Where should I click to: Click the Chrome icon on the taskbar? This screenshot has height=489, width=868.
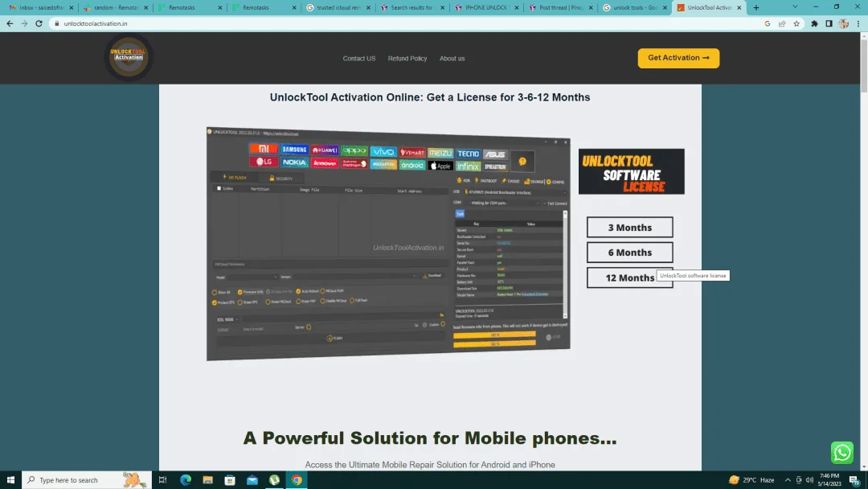click(x=297, y=479)
